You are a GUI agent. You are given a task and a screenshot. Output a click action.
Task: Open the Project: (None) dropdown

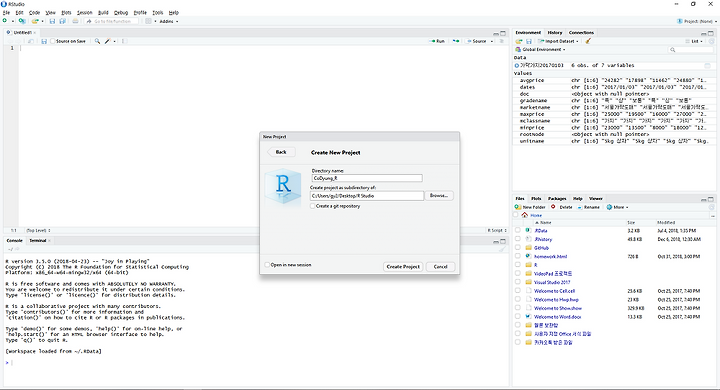pos(696,21)
